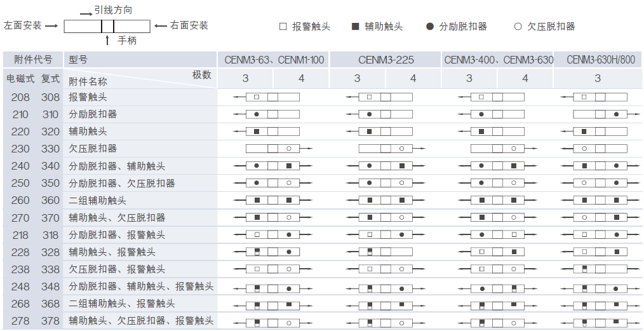Click the 二组辅助触头 row name

pyautogui.click(x=97, y=200)
